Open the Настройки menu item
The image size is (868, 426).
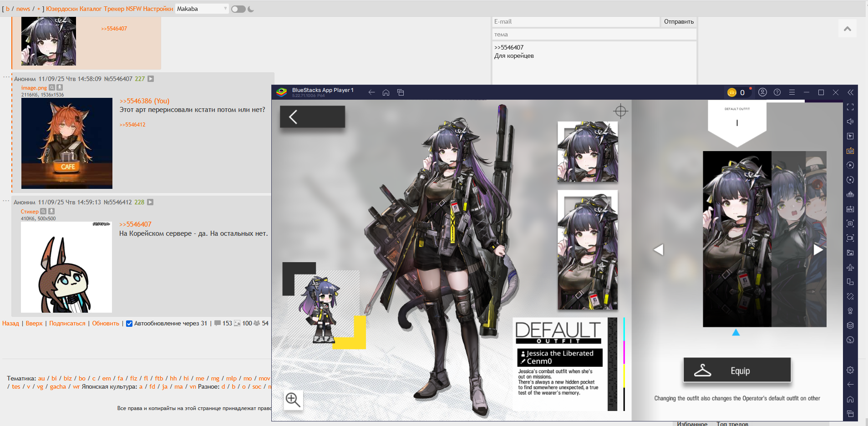(158, 9)
